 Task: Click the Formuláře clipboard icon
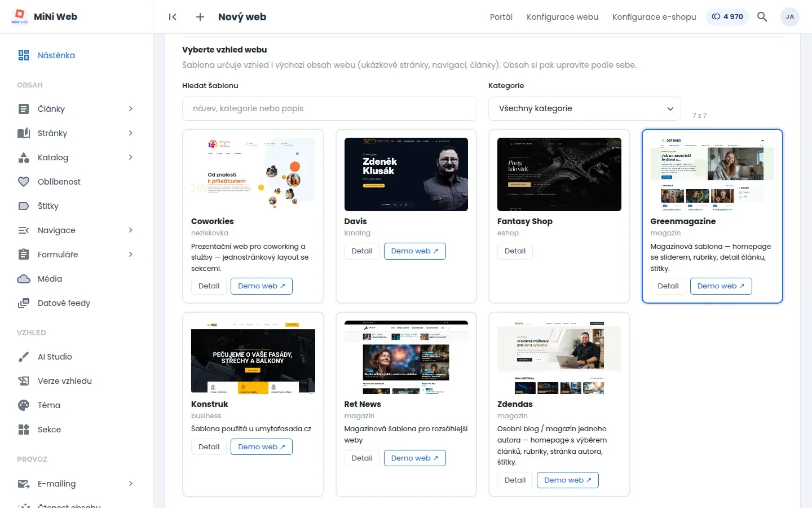pos(24,255)
